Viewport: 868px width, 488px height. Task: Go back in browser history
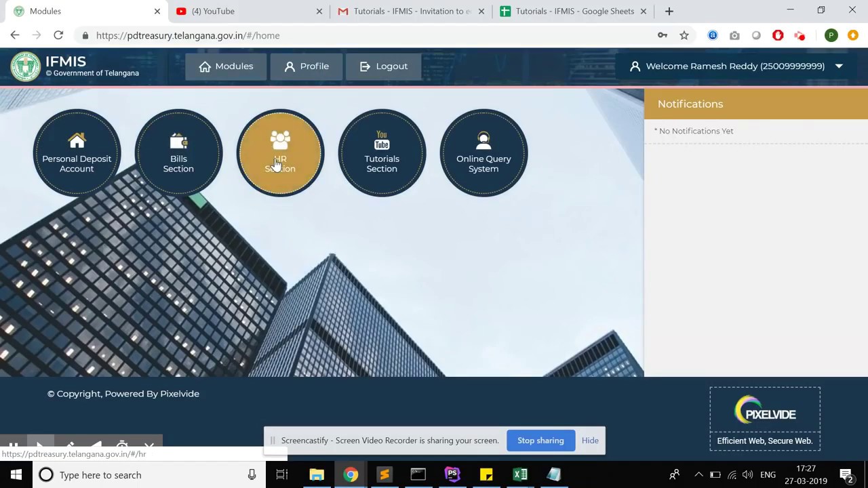[15, 35]
